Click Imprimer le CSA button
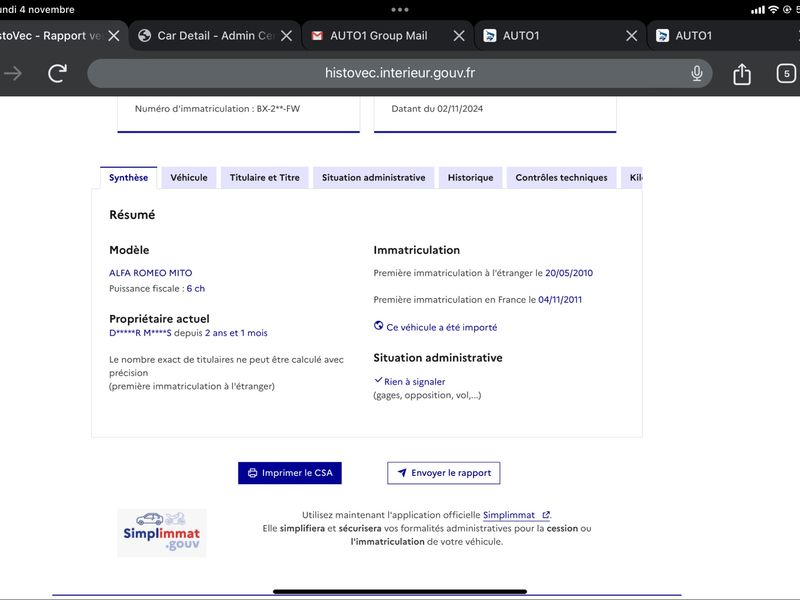800x600 pixels. click(290, 473)
